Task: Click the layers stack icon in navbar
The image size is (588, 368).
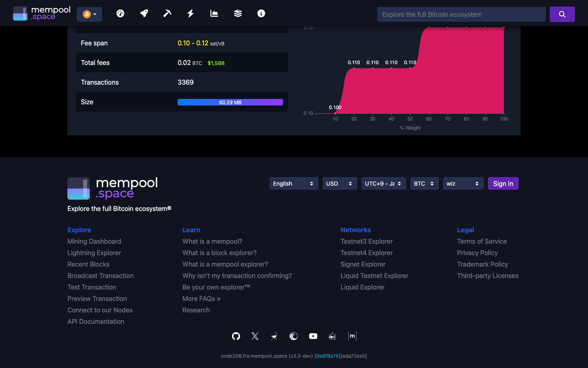Action: [x=237, y=13]
